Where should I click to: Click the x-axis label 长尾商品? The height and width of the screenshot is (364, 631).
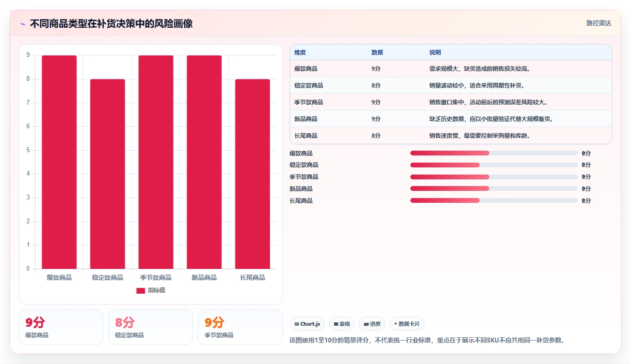click(x=253, y=277)
